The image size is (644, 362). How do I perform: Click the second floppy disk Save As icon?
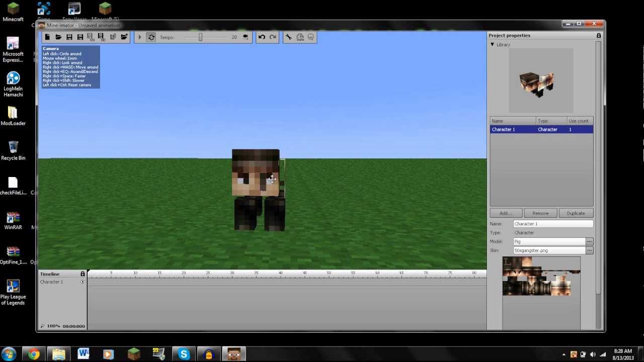click(80, 37)
